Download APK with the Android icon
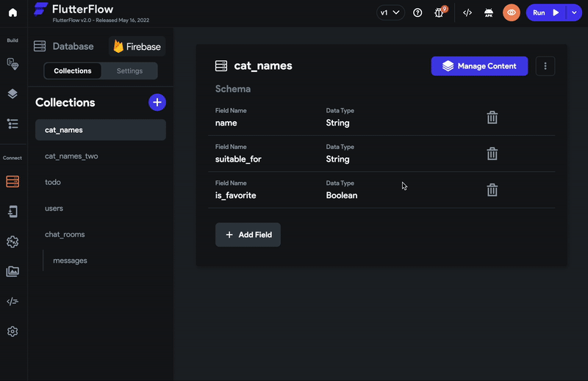 [489, 12]
